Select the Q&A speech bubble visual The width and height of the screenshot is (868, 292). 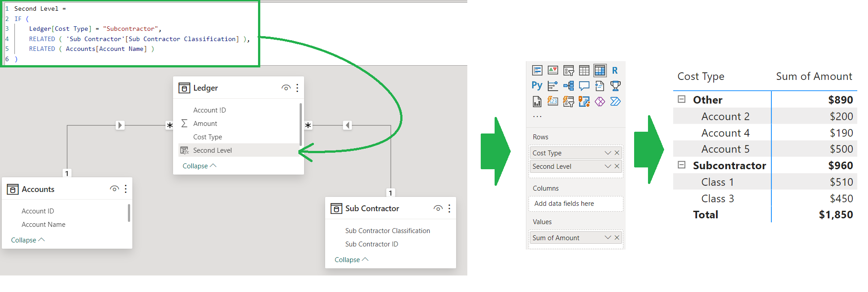[x=584, y=86]
